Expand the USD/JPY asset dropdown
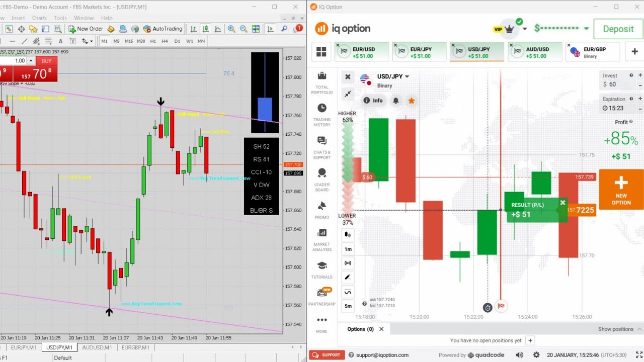Image resolution: width=644 pixels, height=362 pixels. 407,76
